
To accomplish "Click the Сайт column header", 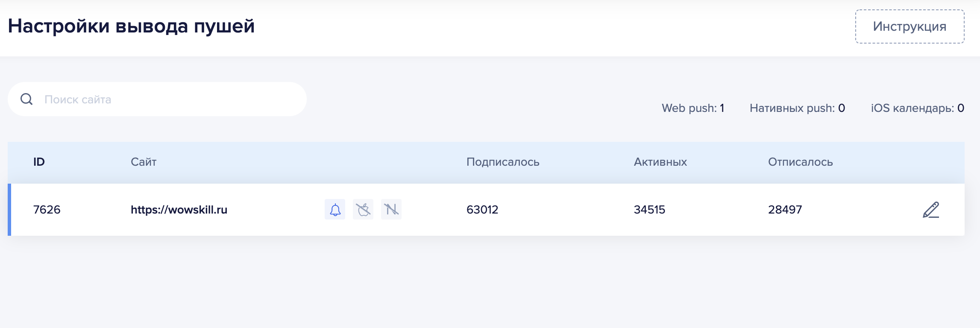I will click(144, 162).
